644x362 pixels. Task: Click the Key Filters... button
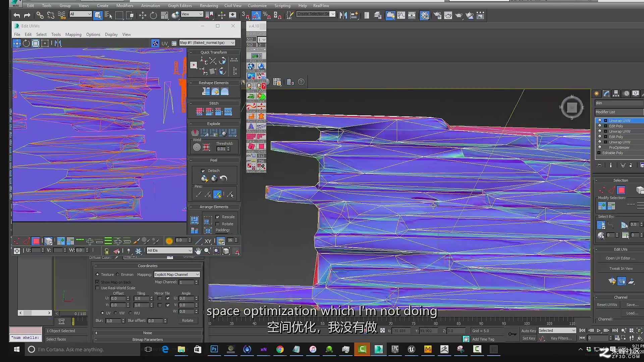(x=561, y=338)
